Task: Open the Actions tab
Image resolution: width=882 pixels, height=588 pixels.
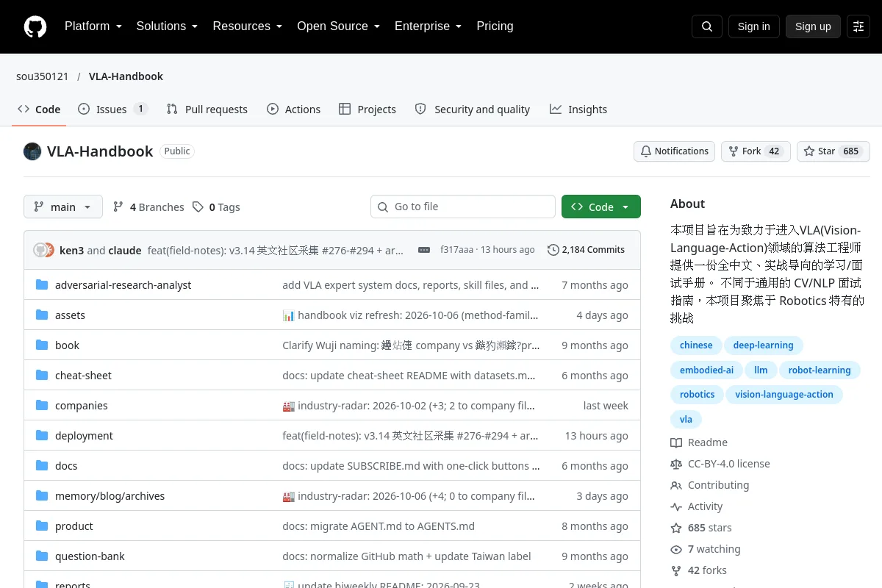Action: click(x=293, y=110)
